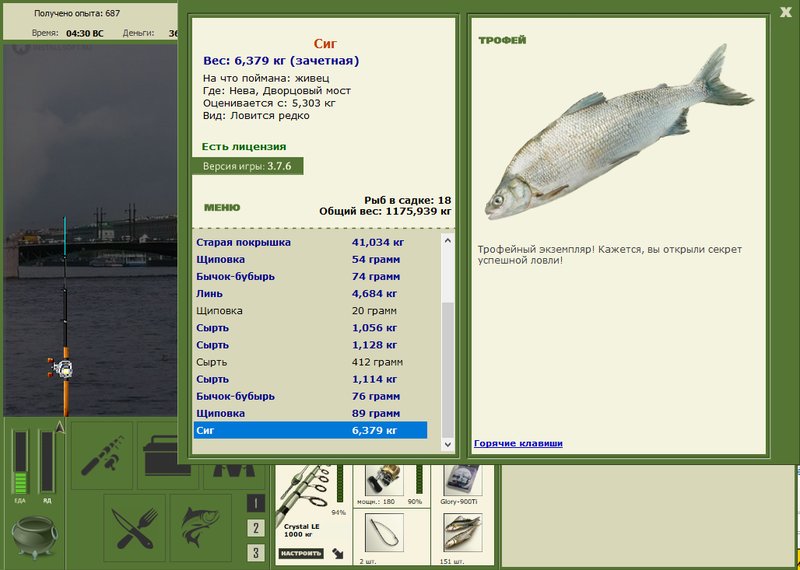This screenshot has width=800, height=570.
Task: Click the hook thumbnail showing 2 шт.
Action: point(384,533)
